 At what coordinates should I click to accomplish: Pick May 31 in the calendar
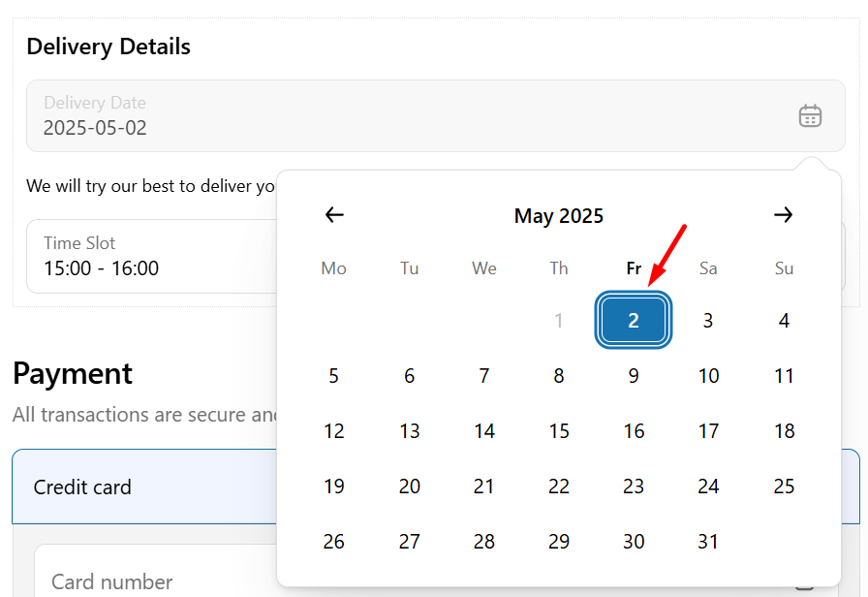[x=708, y=542]
